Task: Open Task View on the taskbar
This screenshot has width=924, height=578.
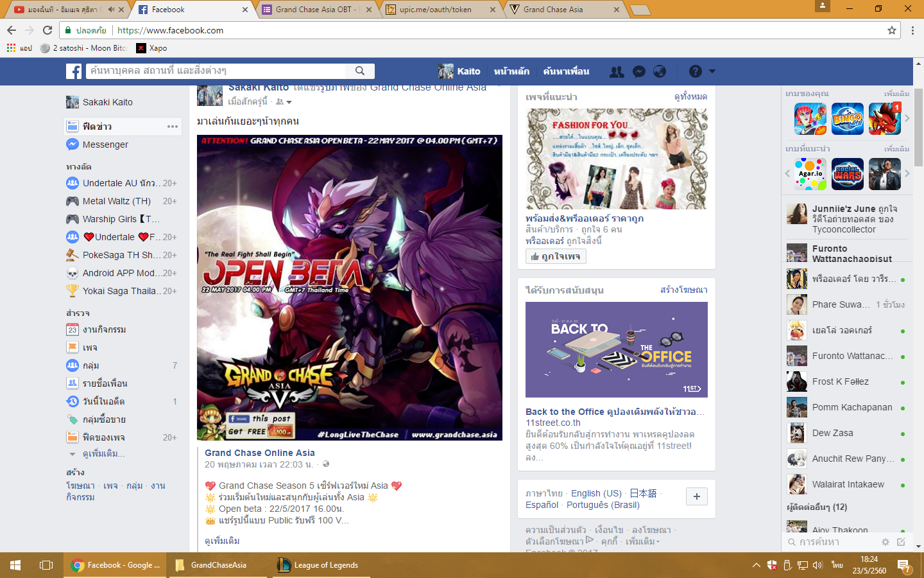Action: (46, 565)
